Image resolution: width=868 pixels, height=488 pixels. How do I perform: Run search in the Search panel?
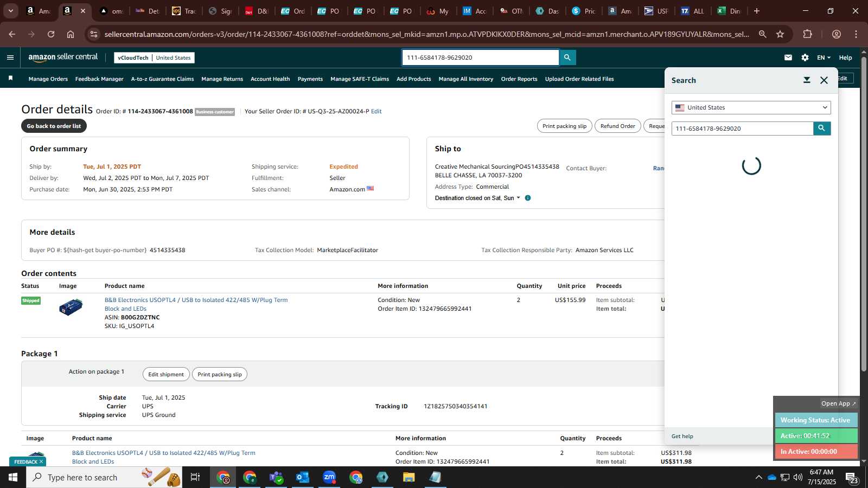coord(822,129)
